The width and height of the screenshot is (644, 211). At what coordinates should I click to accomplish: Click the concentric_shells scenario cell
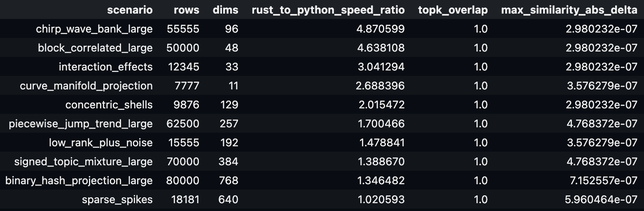point(109,105)
